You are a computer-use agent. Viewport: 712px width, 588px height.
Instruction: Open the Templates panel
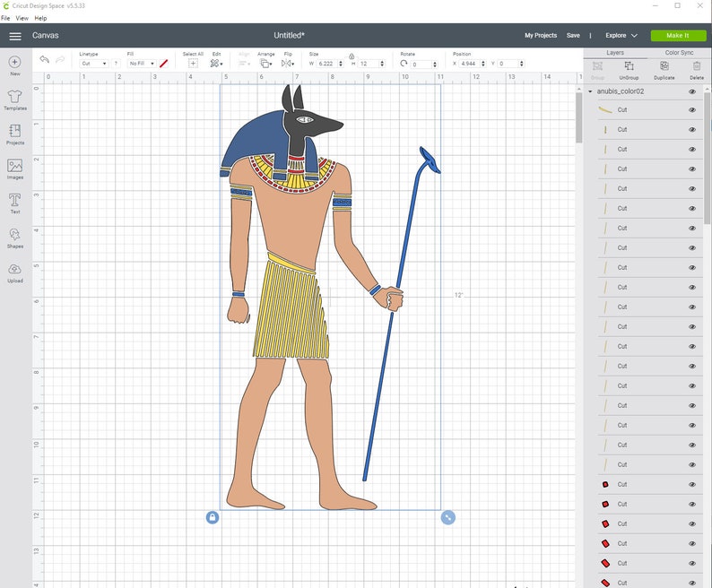click(x=15, y=99)
